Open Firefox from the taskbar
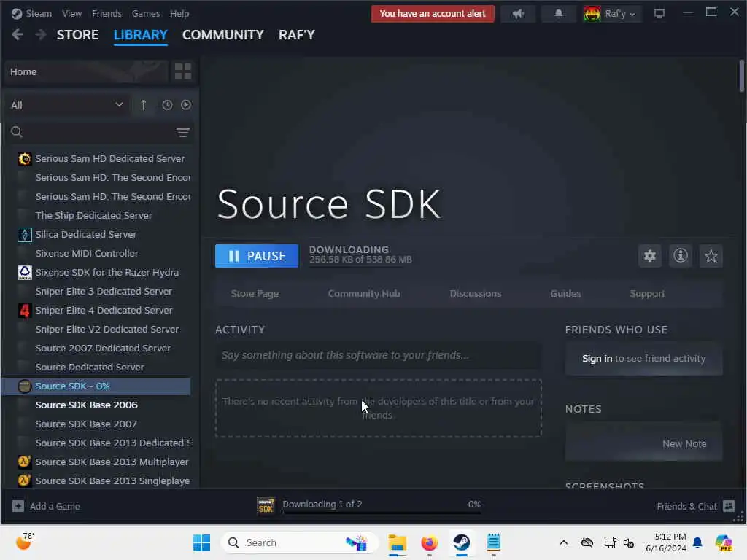The image size is (747, 560). tap(429, 542)
